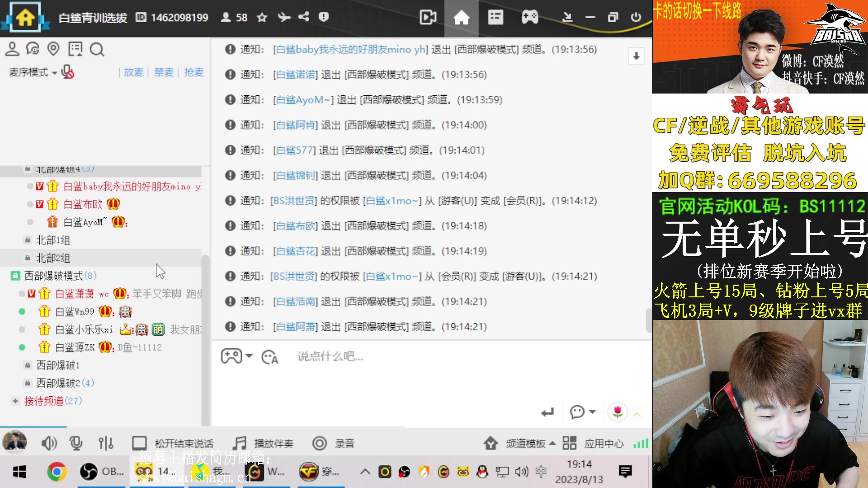This screenshot has width=868, height=488.
Task: Open the audio mixer sliders icon
Action: click(x=106, y=443)
